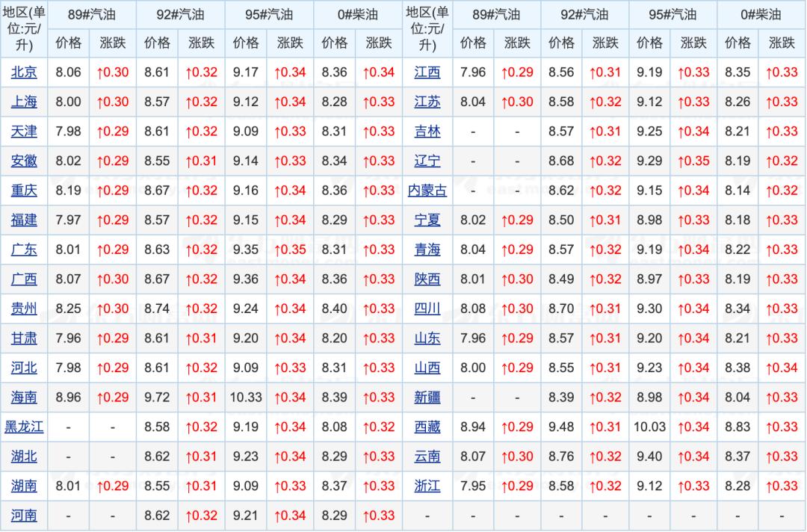The width and height of the screenshot is (807, 532).
Task: Open the 天津 region link
Action: point(24,132)
